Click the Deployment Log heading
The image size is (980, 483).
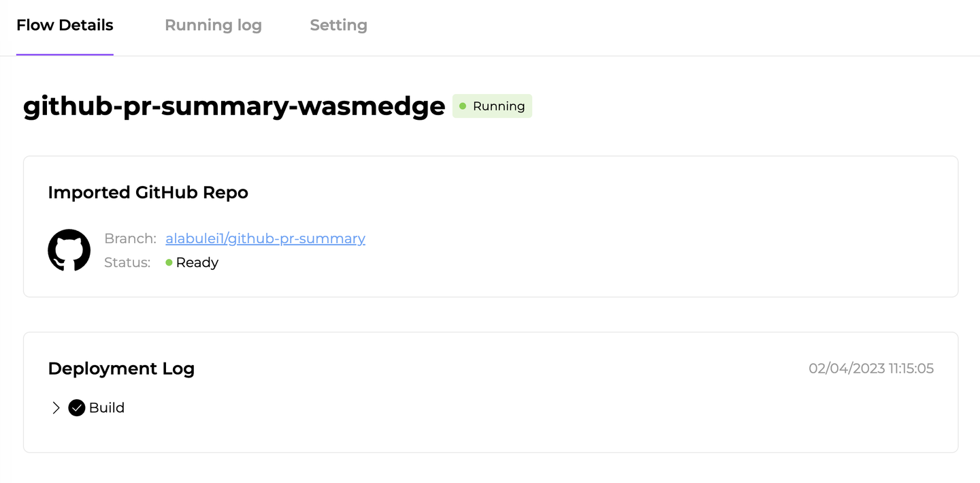click(121, 369)
